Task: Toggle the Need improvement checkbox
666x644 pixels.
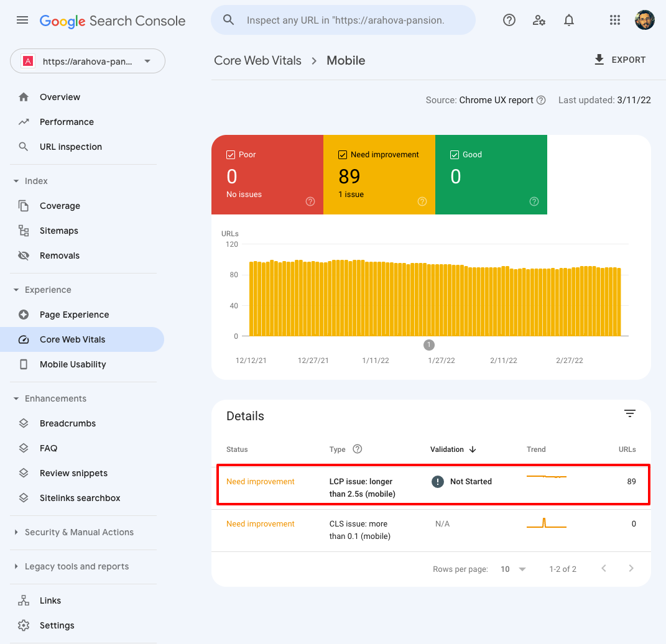Action: [x=343, y=155]
